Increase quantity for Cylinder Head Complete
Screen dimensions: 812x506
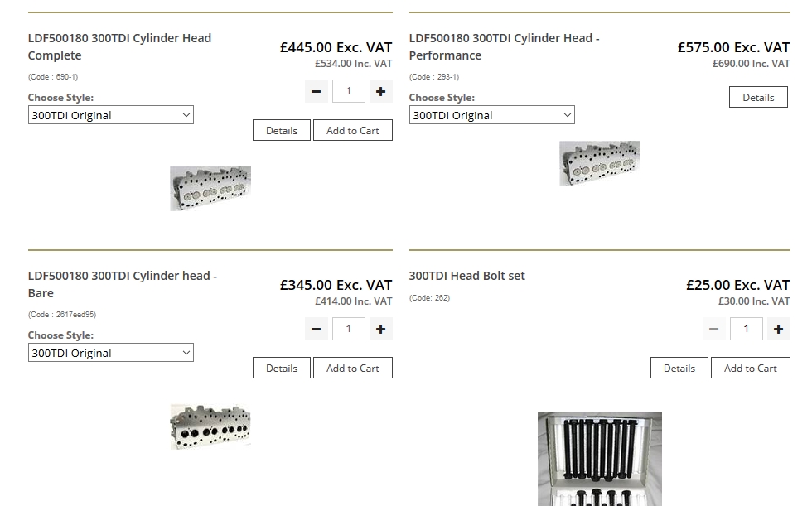click(x=380, y=91)
